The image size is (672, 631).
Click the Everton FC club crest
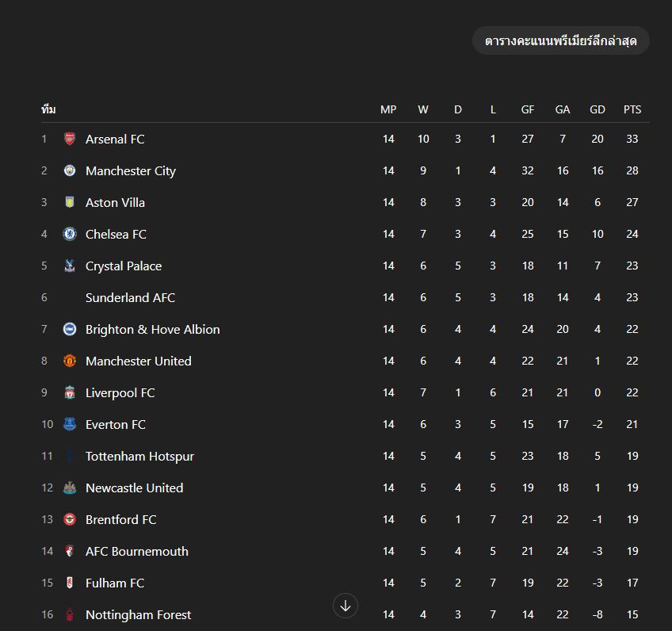pos(70,424)
